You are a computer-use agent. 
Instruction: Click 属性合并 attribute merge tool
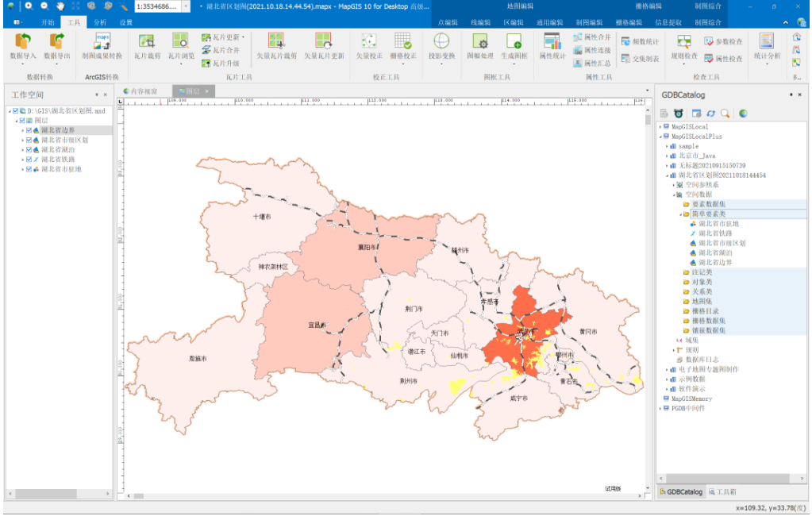click(x=592, y=37)
